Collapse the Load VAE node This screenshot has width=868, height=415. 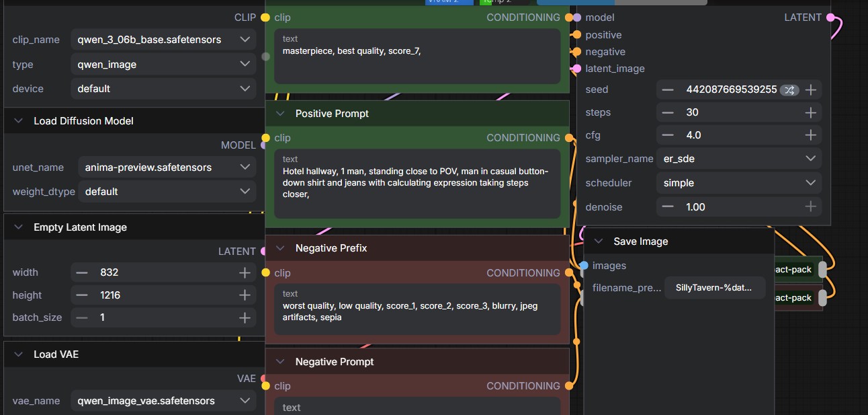tap(18, 354)
